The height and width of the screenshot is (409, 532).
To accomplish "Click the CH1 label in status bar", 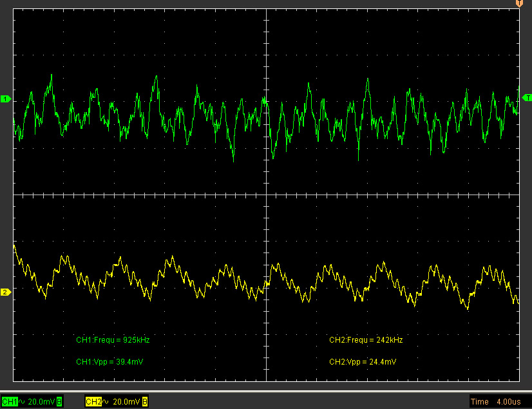I will coord(10,402).
